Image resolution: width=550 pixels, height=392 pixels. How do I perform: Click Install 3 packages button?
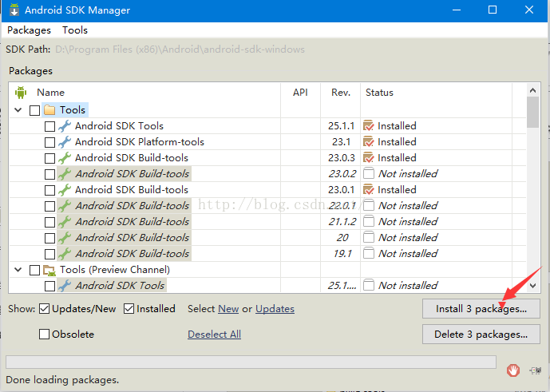(x=481, y=309)
